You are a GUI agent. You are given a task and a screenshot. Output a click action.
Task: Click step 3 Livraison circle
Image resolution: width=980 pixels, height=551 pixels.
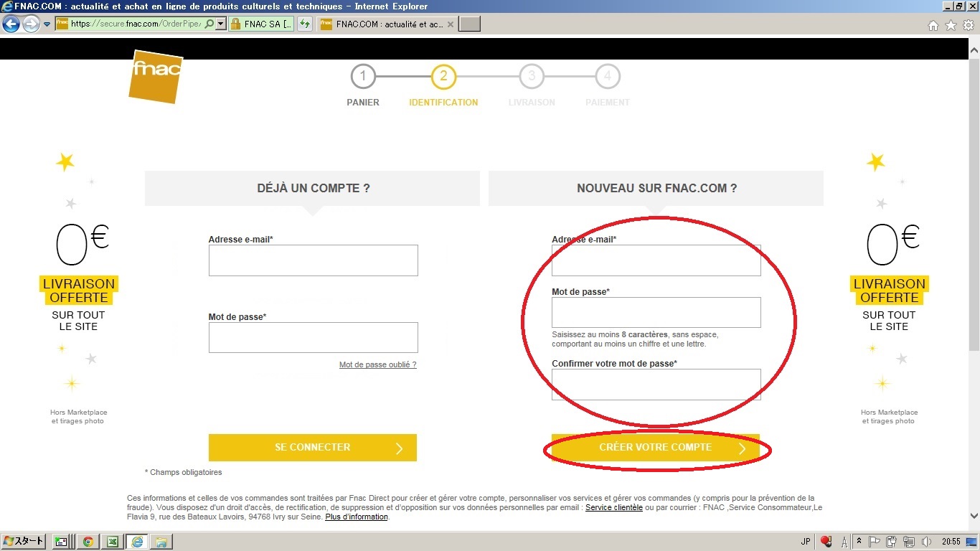pos(532,76)
